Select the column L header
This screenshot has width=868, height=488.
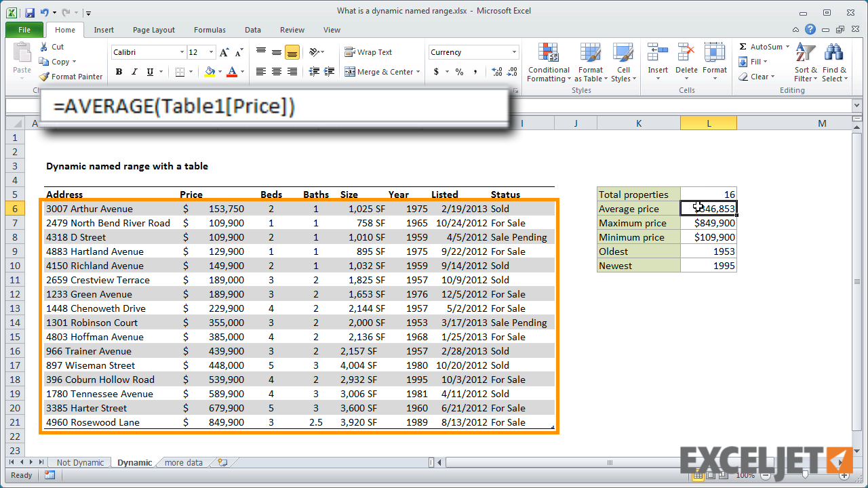[x=709, y=123]
